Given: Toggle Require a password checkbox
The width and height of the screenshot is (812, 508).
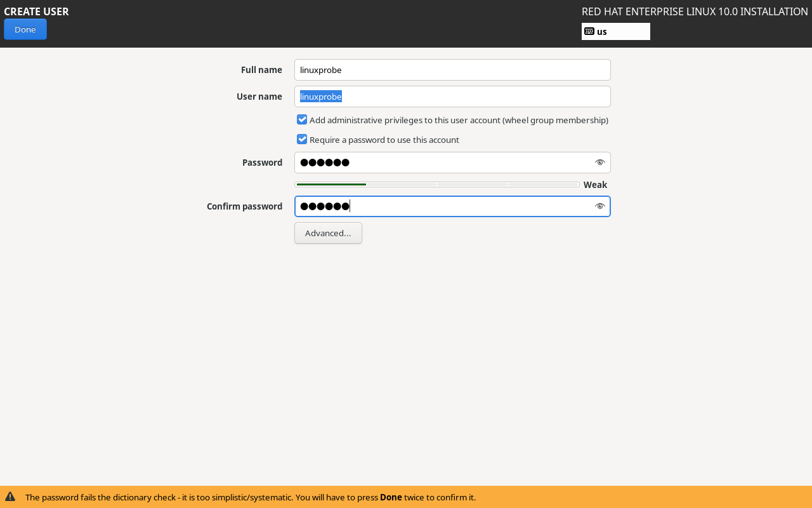Looking at the screenshot, I should 302,140.
